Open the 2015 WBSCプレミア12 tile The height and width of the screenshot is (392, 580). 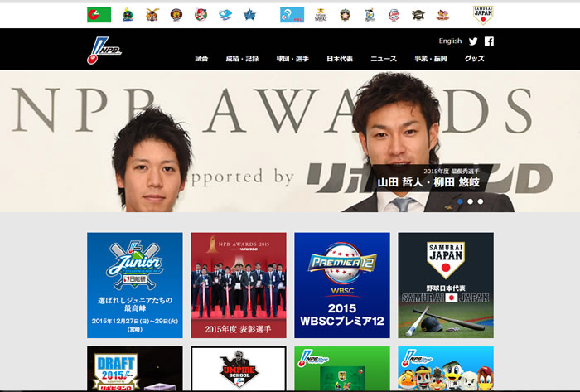pos(341,285)
